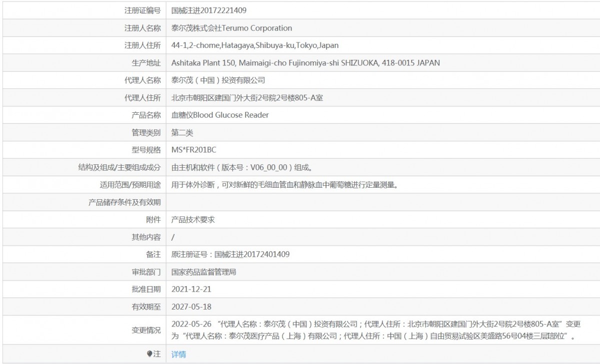This screenshot has width=600, height=364.
Task: Click the 型号规格 label
Action: [x=146, y=150]
